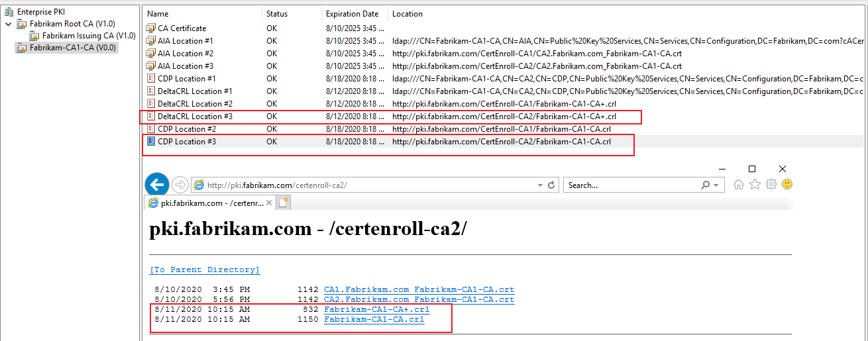Click the browser forward arrow button
The width and height of the screenshot is (868, 341).
(180, 185)
